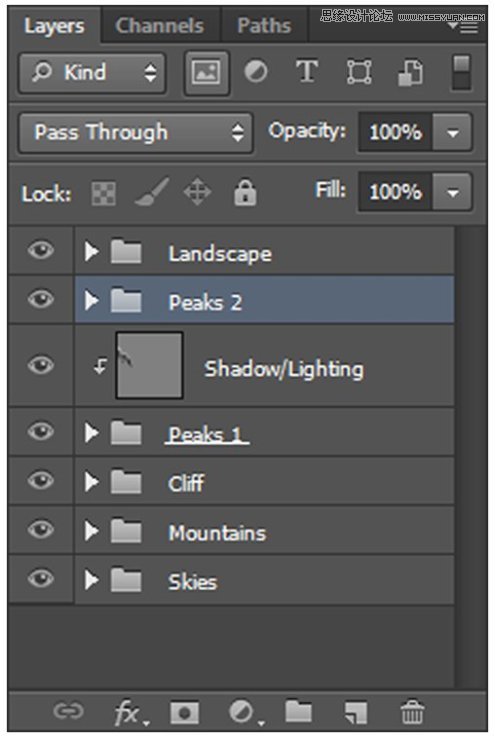Open the Pass Through blend mode dropdown

tap(136, 132)
